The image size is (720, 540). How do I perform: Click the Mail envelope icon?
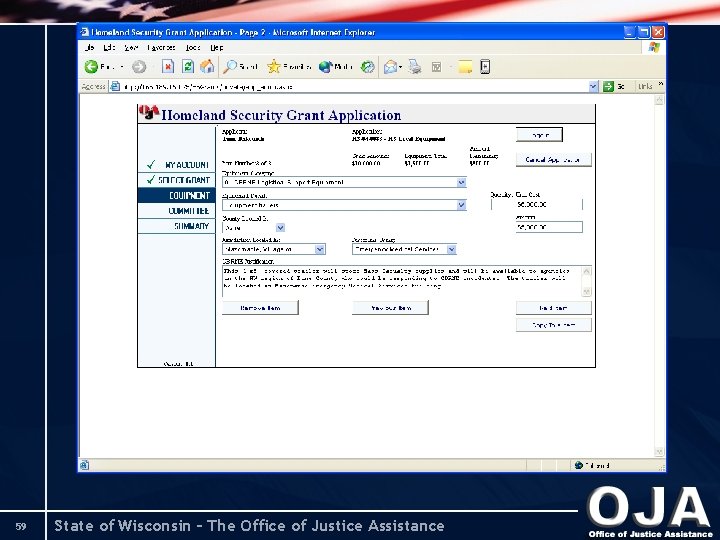[390, 67]
